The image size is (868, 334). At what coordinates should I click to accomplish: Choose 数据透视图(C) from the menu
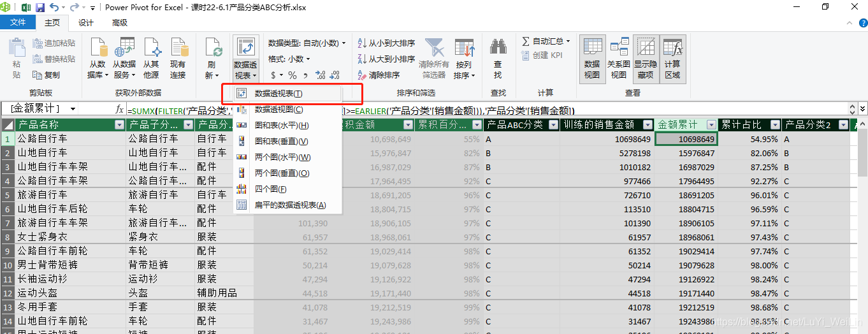[x=287, y=109]
